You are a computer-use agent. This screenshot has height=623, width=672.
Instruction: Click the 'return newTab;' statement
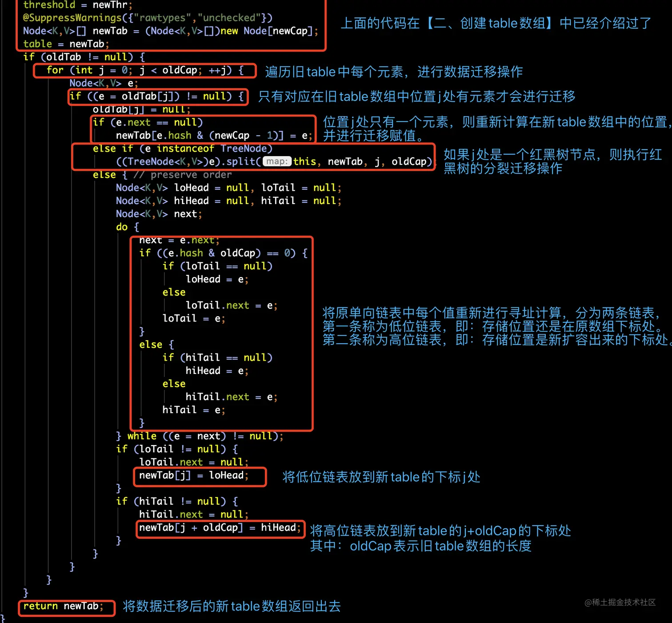[63, 606]
